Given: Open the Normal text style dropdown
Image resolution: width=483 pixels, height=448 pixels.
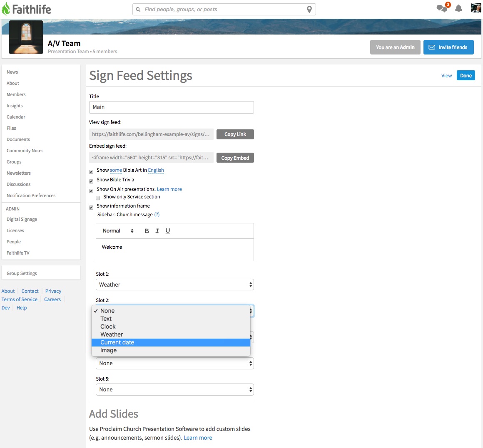Looking at the screenshot, I should (118, 231).
